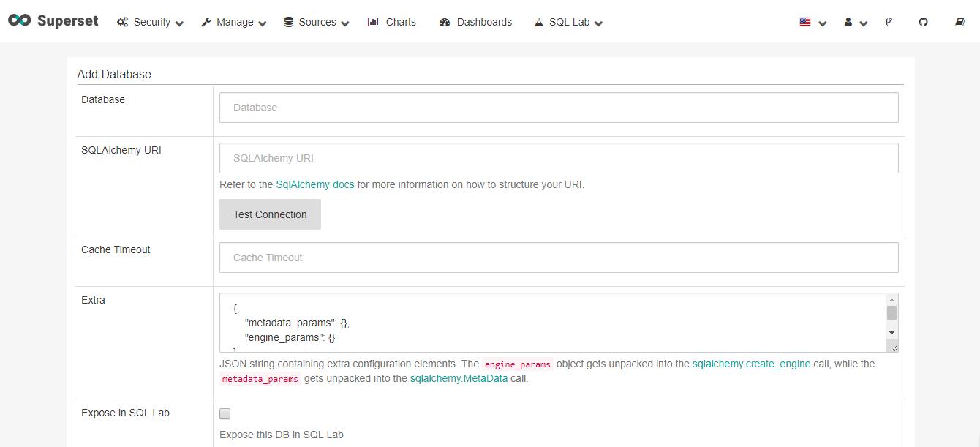The height and width of the screenshot is (447, 980).
Task: Click the 'Add Database' heading
Action: pos(114,74)
